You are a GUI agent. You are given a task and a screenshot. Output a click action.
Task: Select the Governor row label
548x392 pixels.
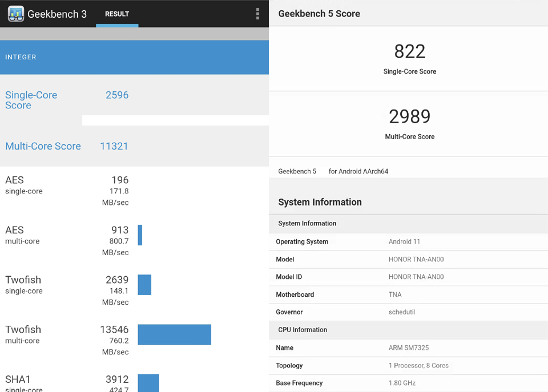tap(289, 312)
